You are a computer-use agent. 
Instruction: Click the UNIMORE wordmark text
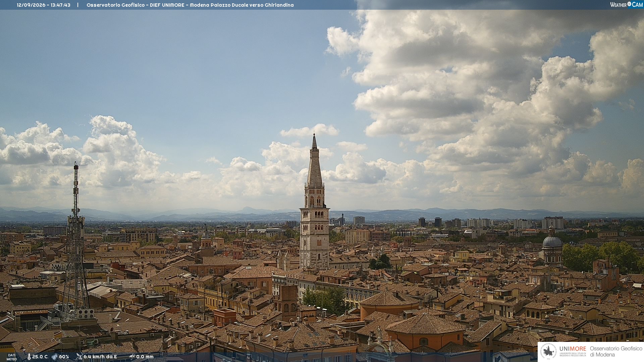[x=573, y=349]
